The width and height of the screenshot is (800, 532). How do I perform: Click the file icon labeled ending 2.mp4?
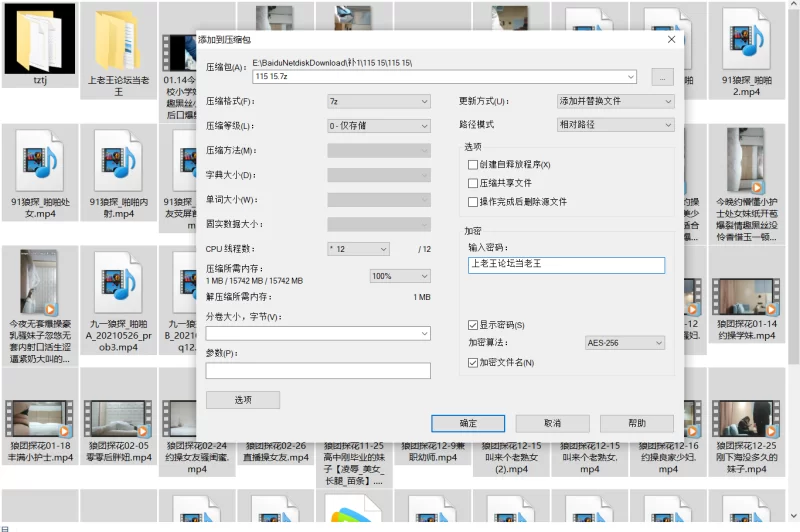pyautogui.click(x=746, y=40)
